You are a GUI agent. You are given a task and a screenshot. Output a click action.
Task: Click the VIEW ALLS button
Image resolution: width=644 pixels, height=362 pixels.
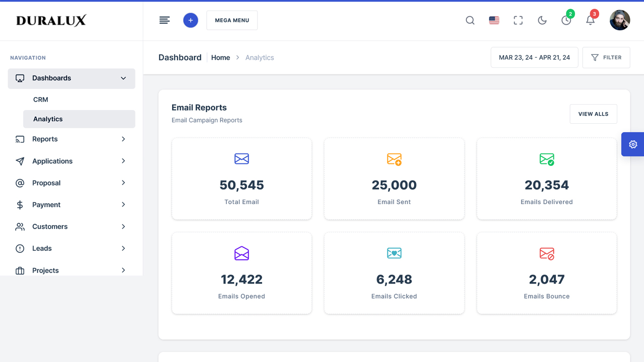(x=593, y=114)
